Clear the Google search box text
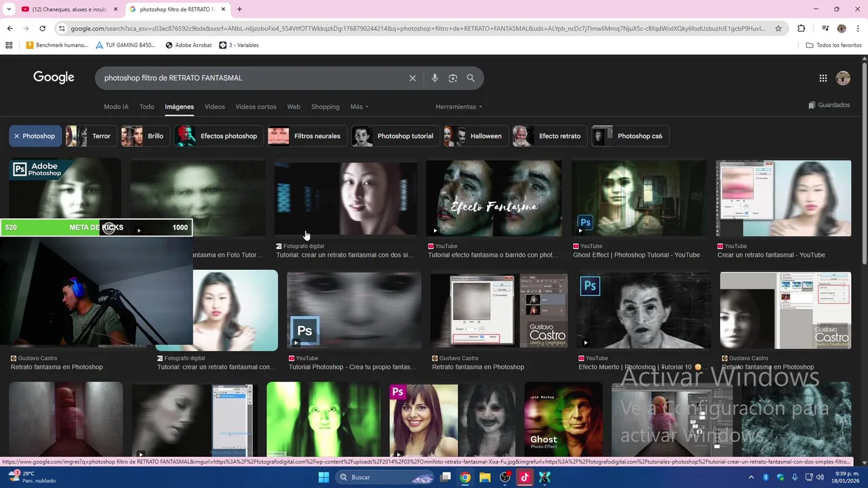 [x=412, y=78]
